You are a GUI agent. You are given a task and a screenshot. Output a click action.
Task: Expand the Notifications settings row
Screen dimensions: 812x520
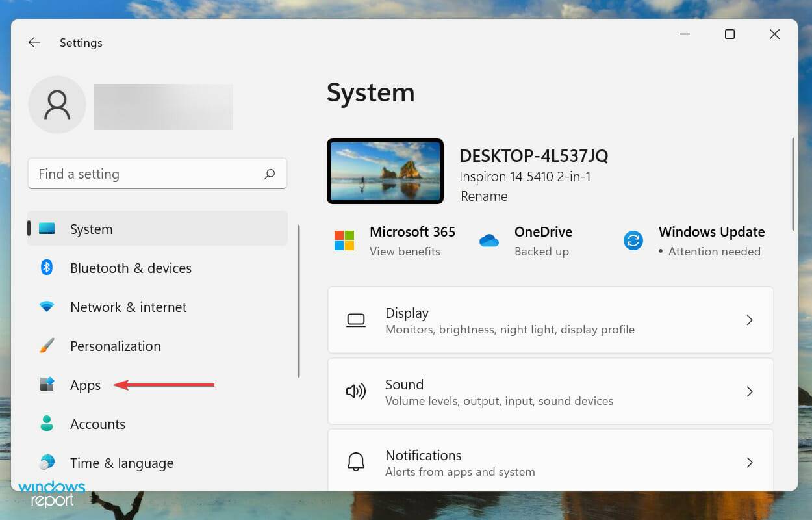tap(750, 462)
